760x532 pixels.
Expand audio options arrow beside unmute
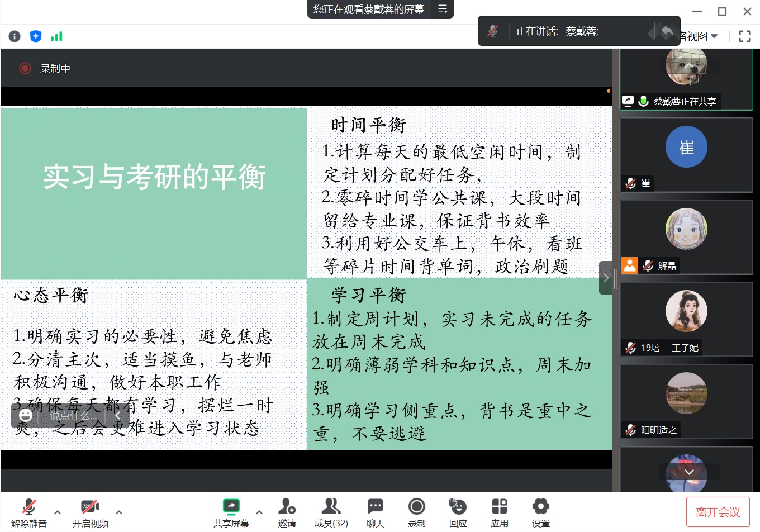tap(58, 511)
